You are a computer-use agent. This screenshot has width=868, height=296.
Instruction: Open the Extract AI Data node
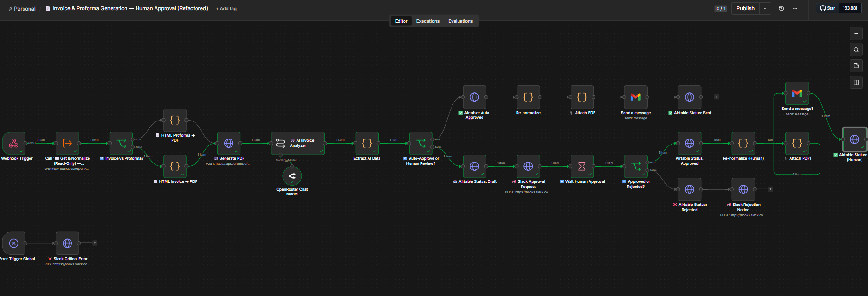click(367, 143)
